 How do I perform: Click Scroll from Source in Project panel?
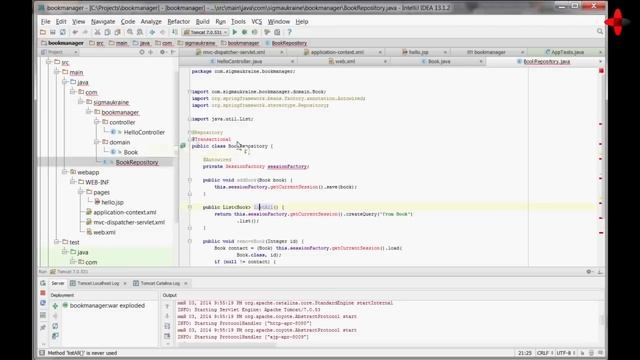[142, 52]
